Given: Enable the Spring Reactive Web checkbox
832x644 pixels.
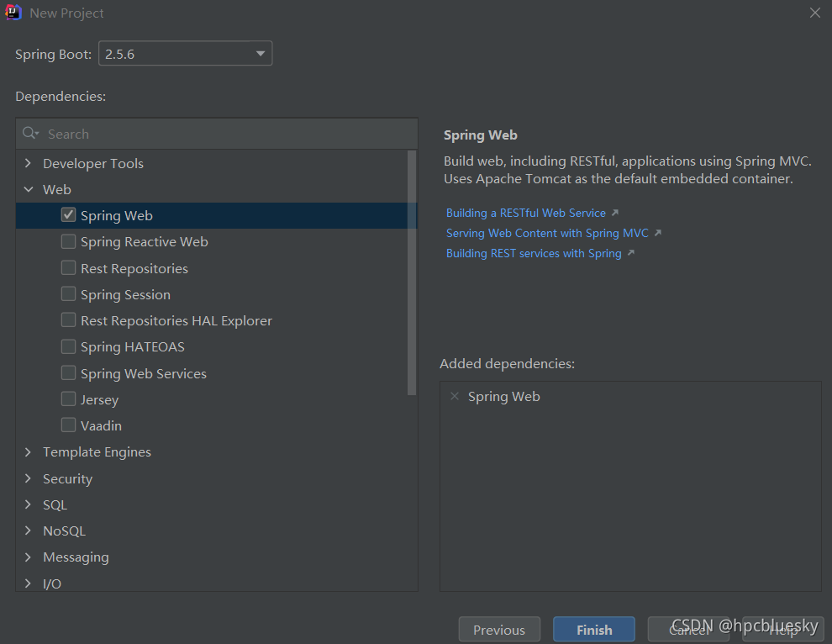Looking at the screenshot, I should (68, 241).
